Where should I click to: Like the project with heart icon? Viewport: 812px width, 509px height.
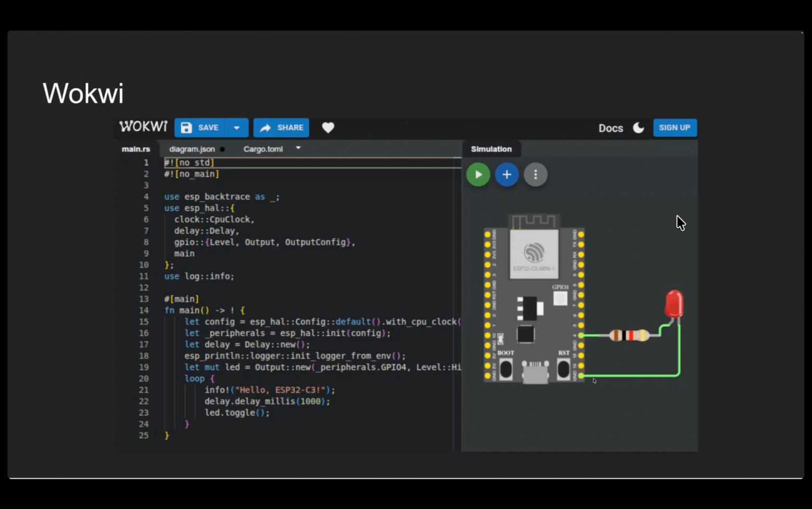328,128
